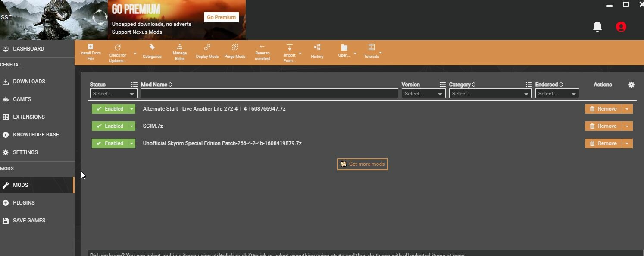
Task: Select Alternate Start - Live Another Life row text
Action: point(214,109)
